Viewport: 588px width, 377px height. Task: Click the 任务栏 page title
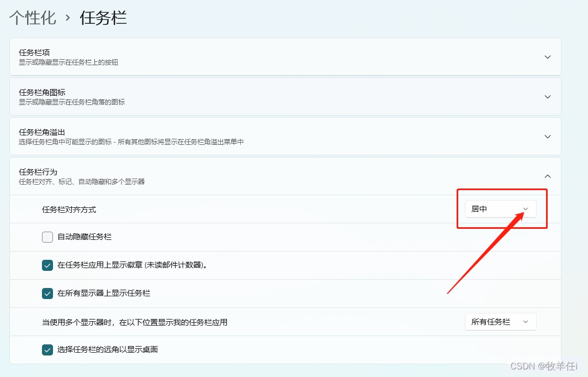(103, 18)
